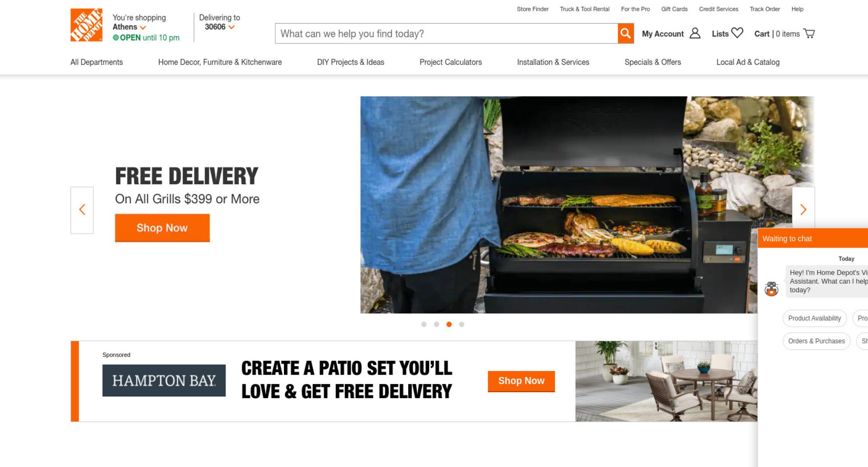Open the shopping cart icon
868x467 pixels.
click(809, 33)
